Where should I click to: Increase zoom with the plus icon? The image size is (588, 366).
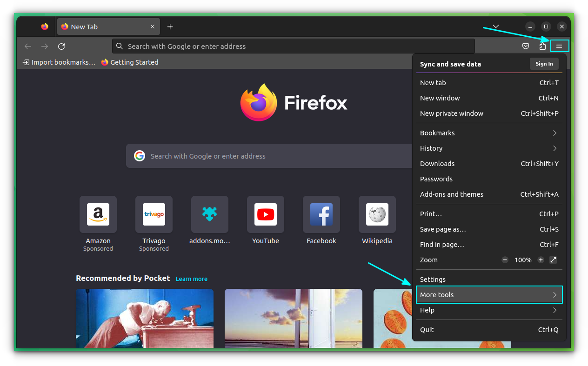[541, 260]
